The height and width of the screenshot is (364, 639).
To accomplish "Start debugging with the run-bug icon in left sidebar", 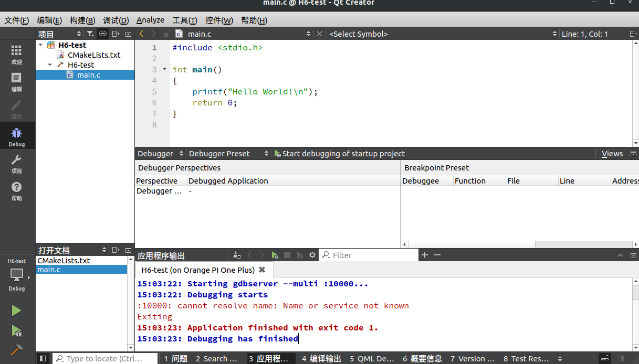I will coord(17,330).
